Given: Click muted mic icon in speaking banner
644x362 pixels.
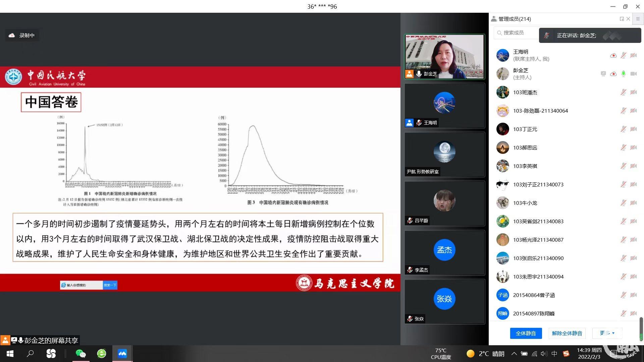Looking at the screenshot, I should 546,35.
